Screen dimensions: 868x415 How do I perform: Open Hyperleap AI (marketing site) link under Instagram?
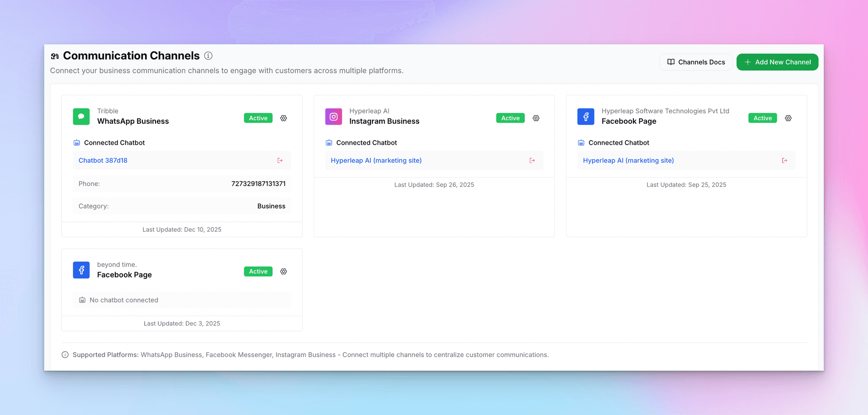pos(376,160)
